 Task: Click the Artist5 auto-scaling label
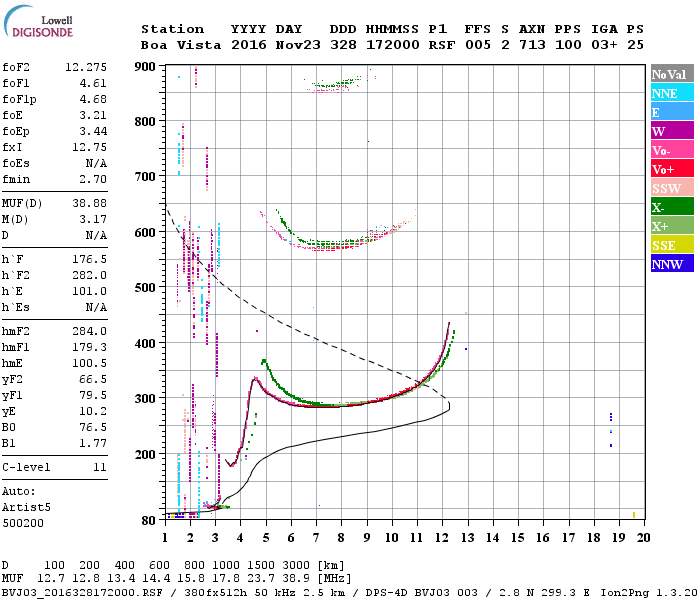point(26,508)
